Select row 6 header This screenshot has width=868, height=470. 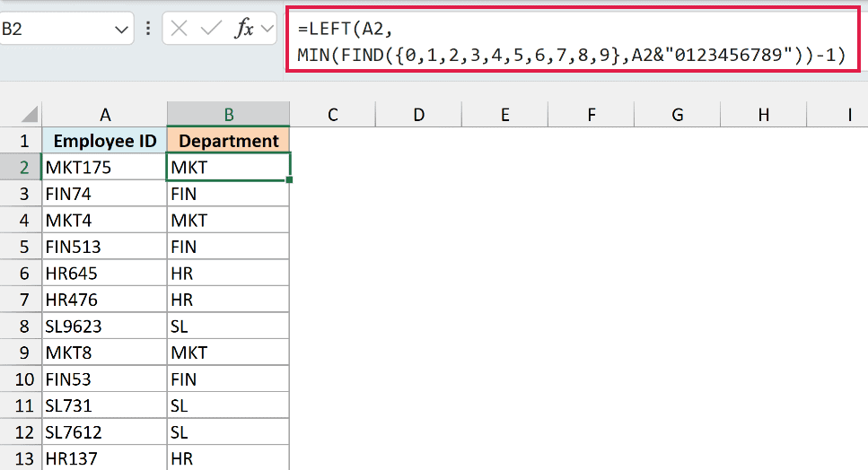pyautogui.click(x=21, y=274)
